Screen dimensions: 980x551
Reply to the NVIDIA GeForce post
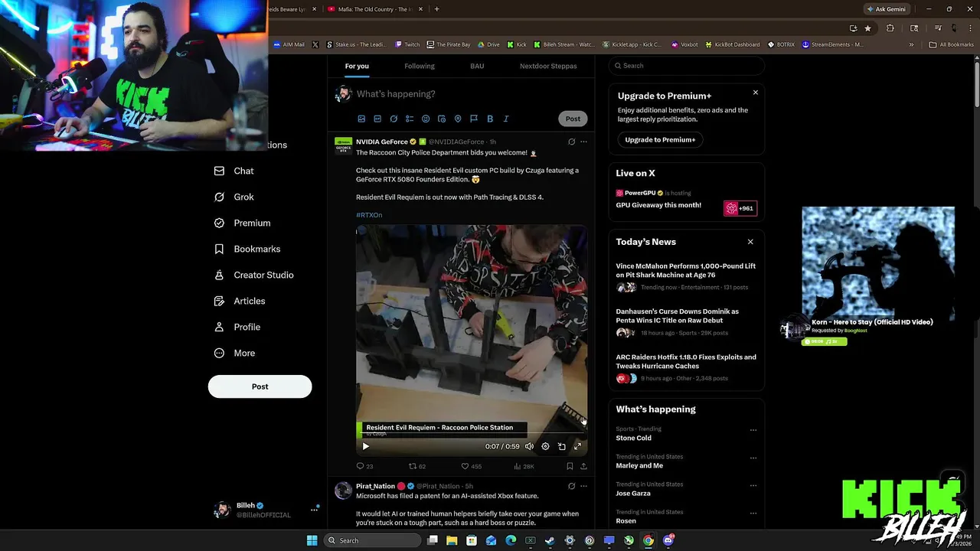click(364, 466)
